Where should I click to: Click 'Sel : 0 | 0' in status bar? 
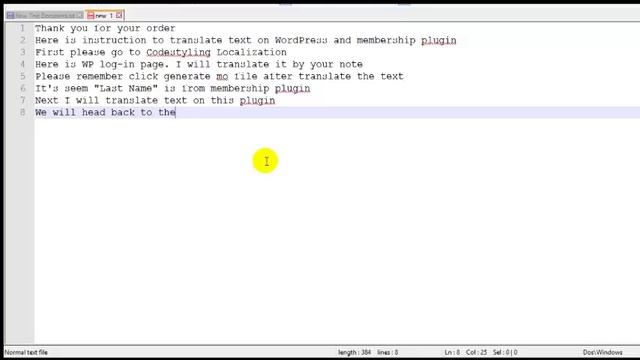(x=505, y=352)
